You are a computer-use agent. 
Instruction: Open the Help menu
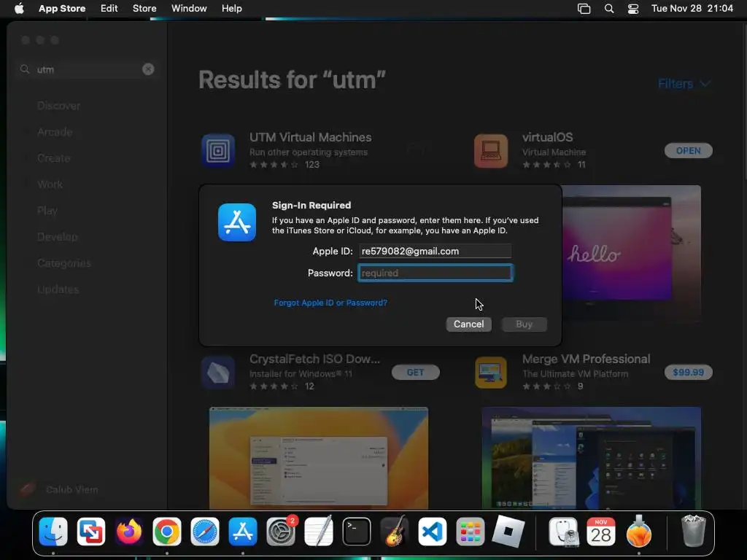pos(231,8)
